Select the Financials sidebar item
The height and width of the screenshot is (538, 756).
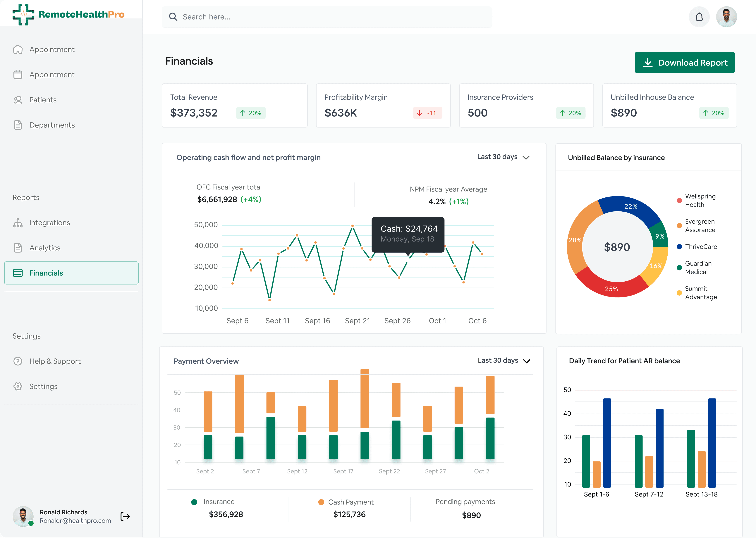point(71,273)
